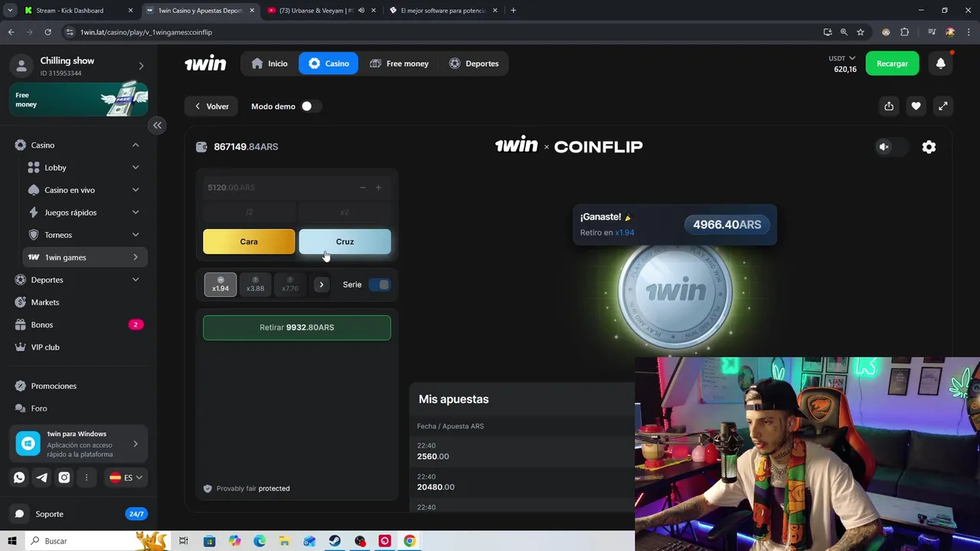Open Bonos sidebar item
The image size is (980, 551).
78,324
